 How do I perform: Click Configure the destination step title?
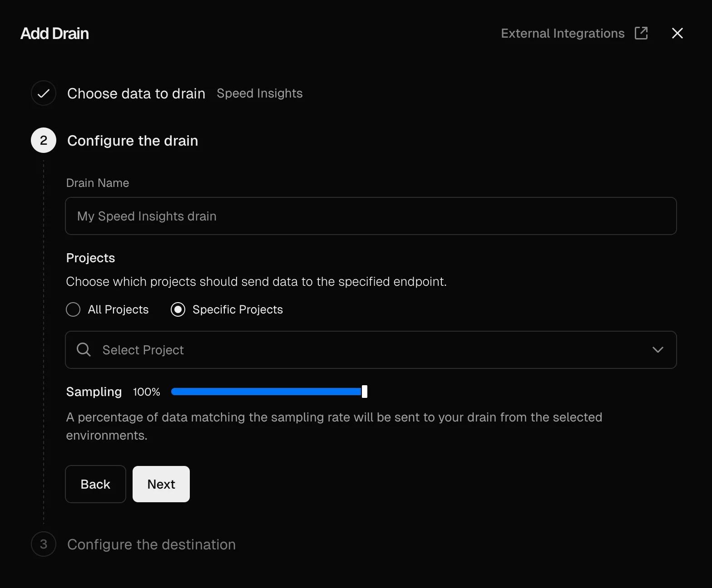152,544
